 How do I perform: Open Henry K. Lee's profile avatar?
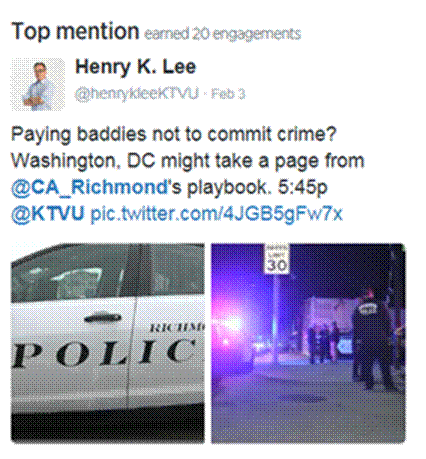click(38, 84)
